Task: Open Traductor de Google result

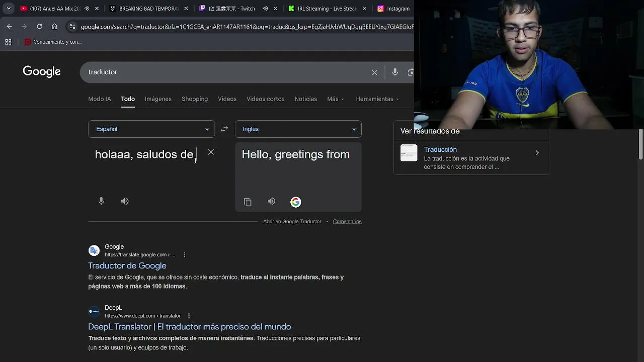Action: click(127, 265)
